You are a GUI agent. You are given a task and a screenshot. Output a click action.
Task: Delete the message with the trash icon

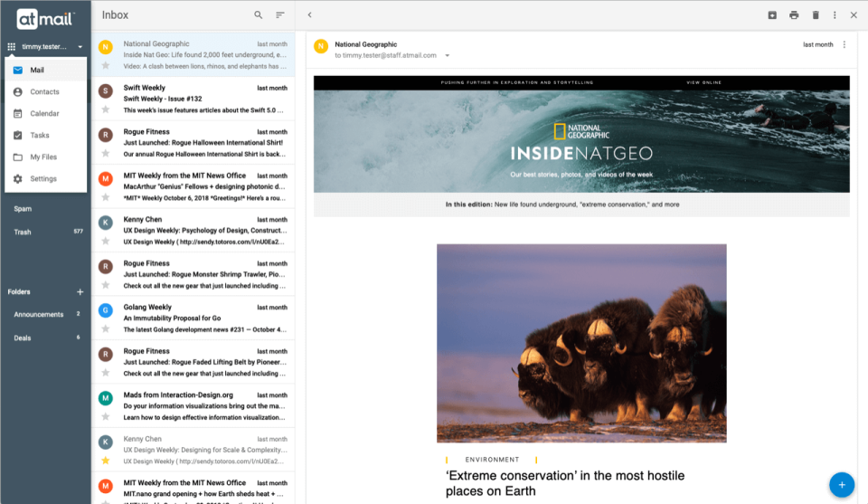816,15
